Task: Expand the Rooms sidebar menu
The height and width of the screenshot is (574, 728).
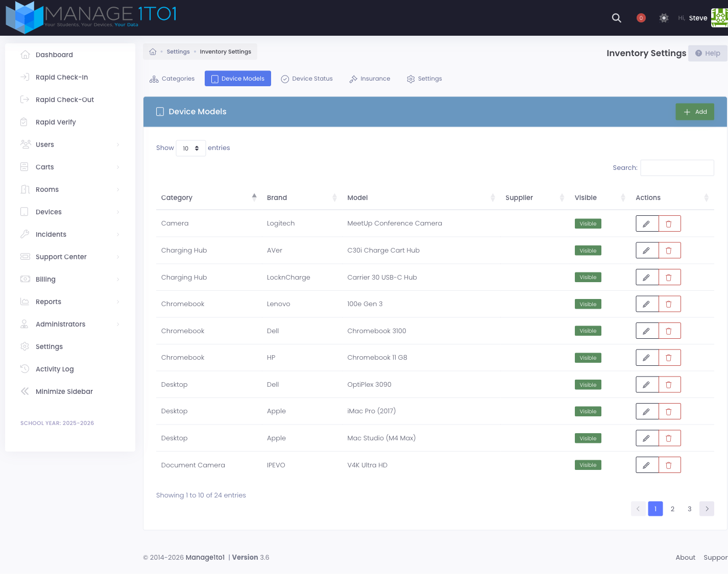Action: [x=70, y=189]
